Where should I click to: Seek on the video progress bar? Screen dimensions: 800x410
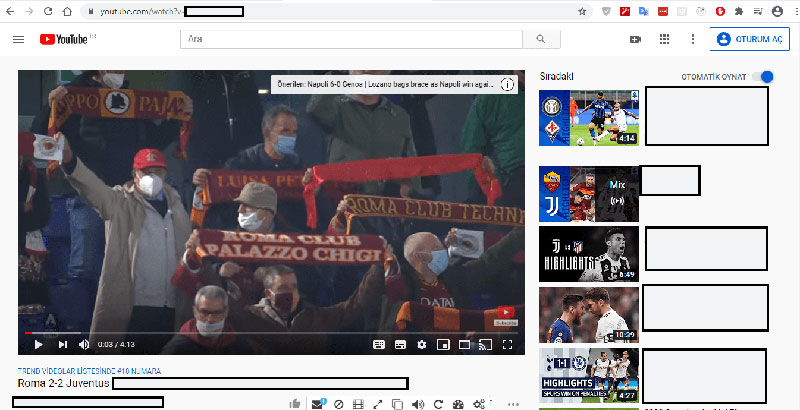(271, 333)
